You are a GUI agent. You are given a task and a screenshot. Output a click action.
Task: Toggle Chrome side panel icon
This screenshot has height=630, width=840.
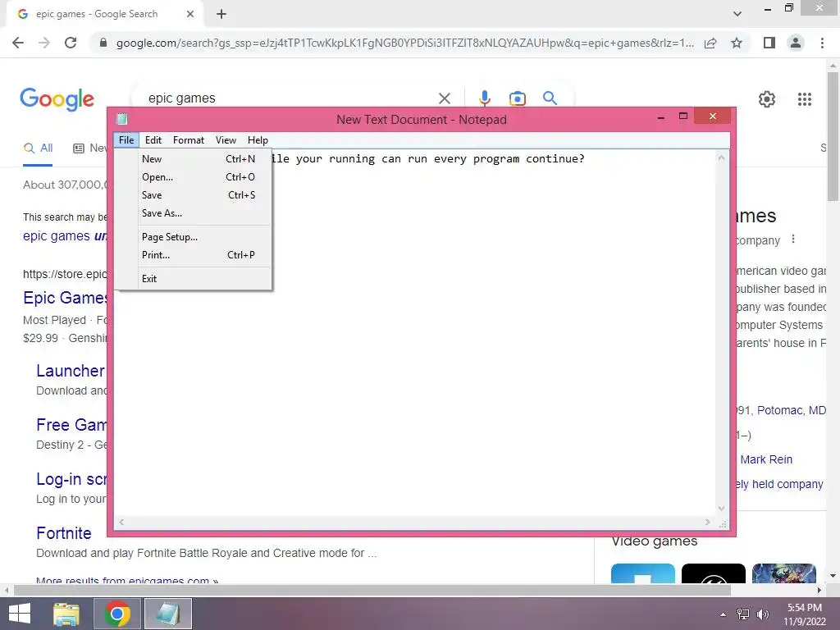(x=769, y=43)
